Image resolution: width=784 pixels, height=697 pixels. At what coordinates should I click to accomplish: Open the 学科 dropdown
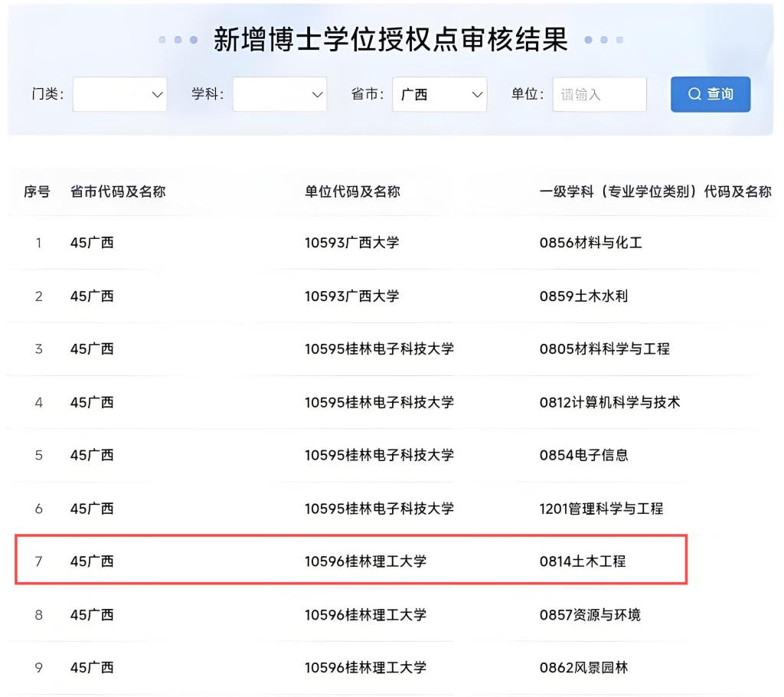(x=279, y=94)
